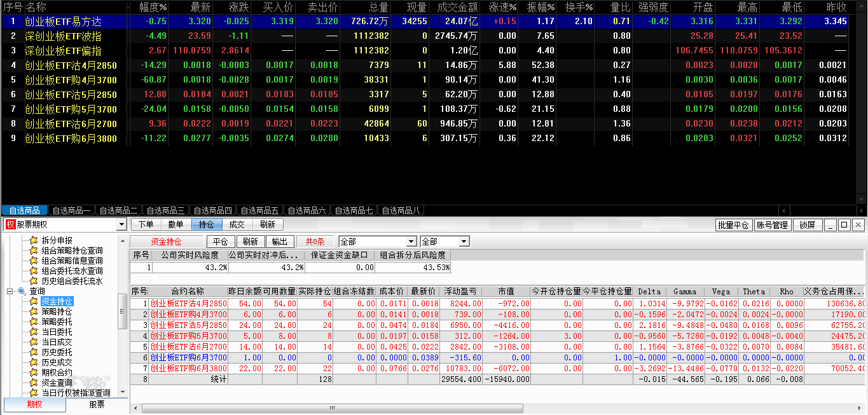Open the first 全部 filter dropdown

point(411,242)
